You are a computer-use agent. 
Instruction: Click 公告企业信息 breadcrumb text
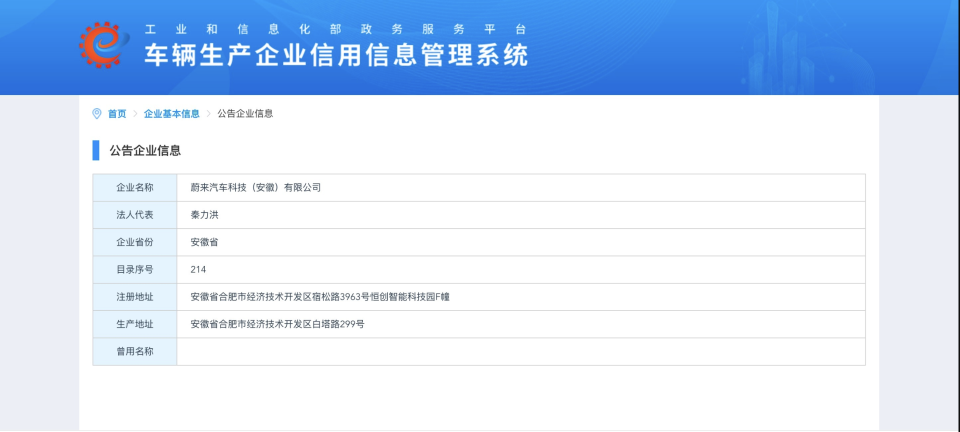pos(245,114)
